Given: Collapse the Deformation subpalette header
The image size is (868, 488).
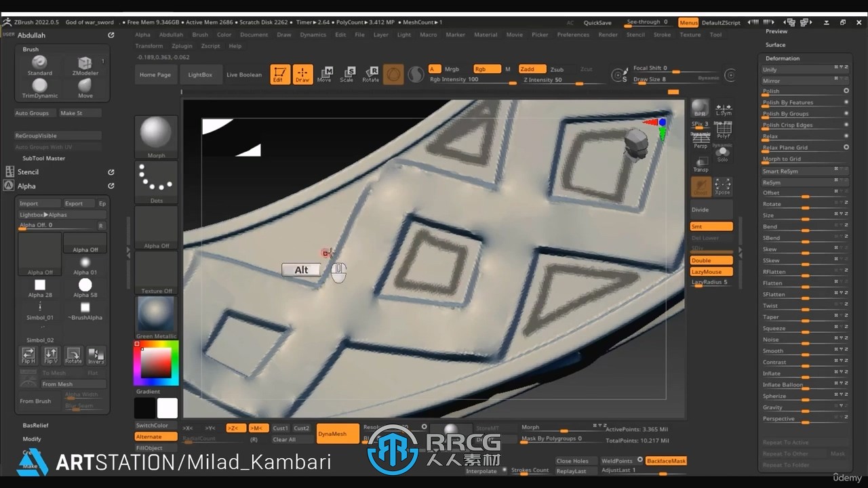Looking at the screenshot, I should 783,58.
